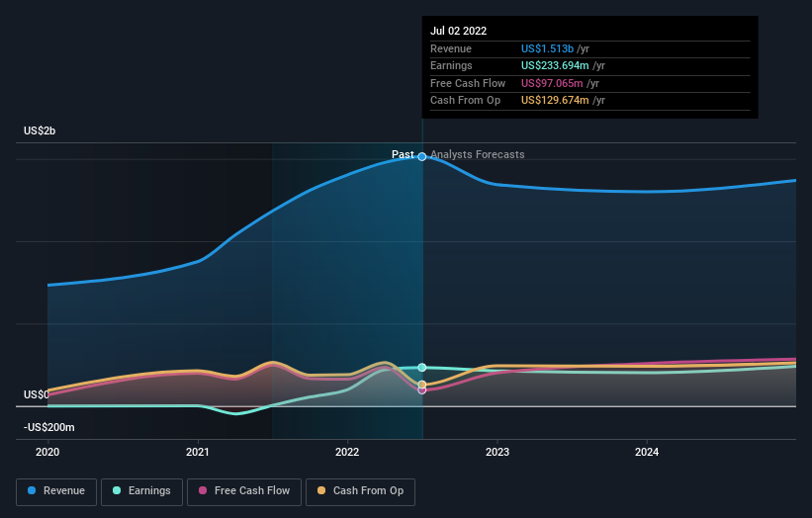This screenshot has width=812, height=518.
Task: Click the 2023 x-axis label
Action: tap(497, 453)
